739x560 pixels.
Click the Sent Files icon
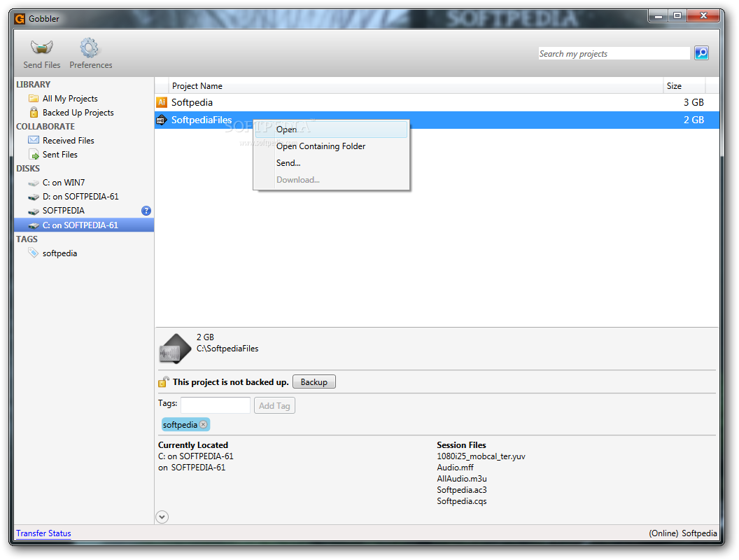click(x=34, y=154)
